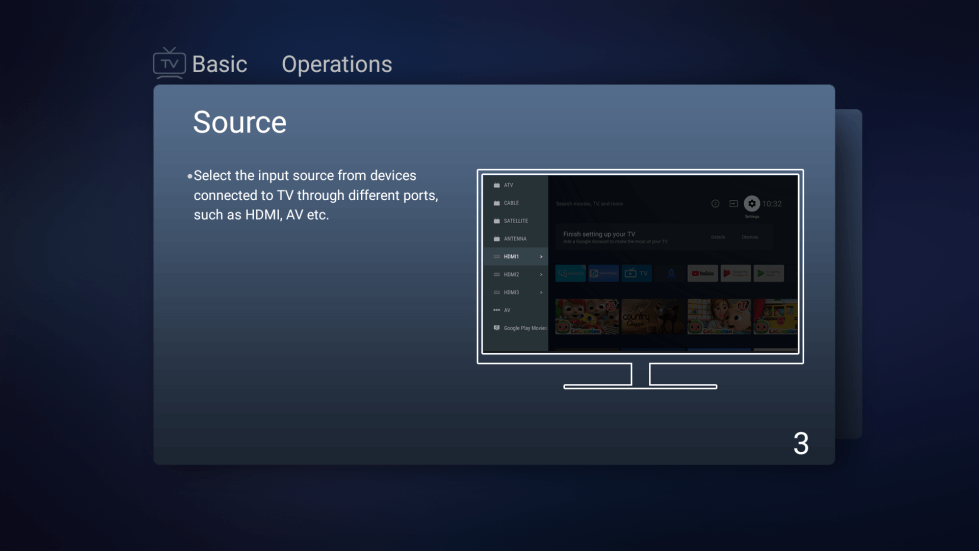Open the Google Play Store app tile
Viewport: 979px width, 551px height.
click(x=768, y=273)
